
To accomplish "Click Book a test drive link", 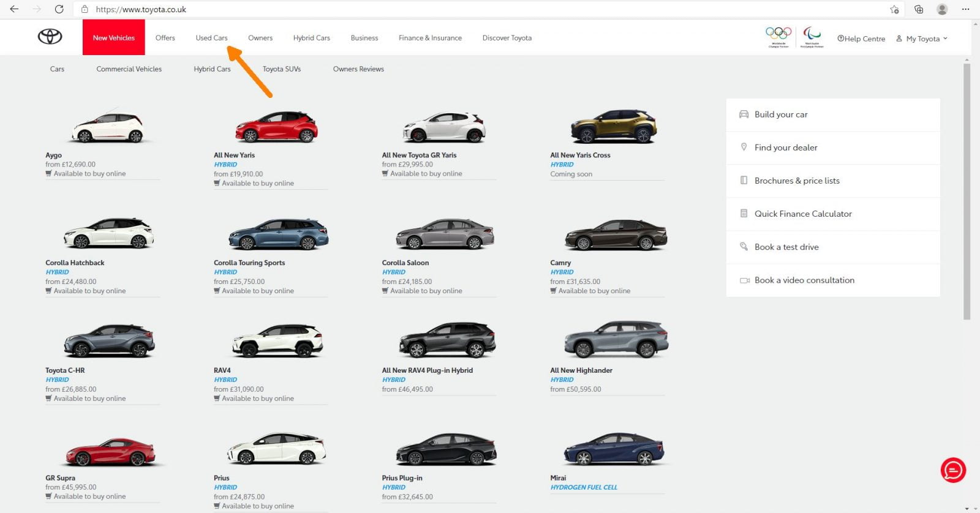I will (x=786, y=247).
